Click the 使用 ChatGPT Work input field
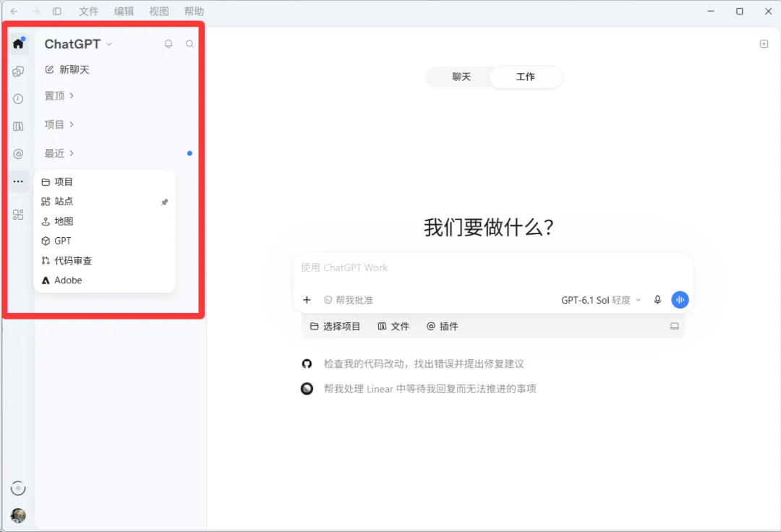 click(x=493, y=267)
